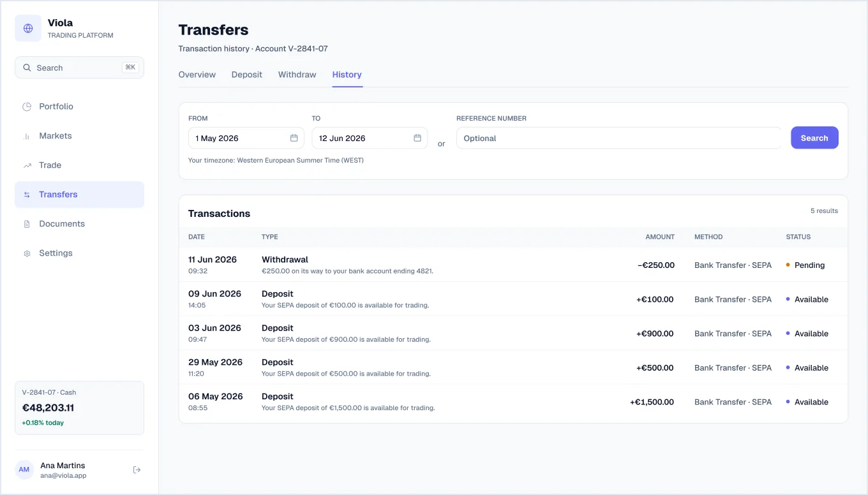
Task: Click the −€250.00 amount
Action: pos(655,265)
